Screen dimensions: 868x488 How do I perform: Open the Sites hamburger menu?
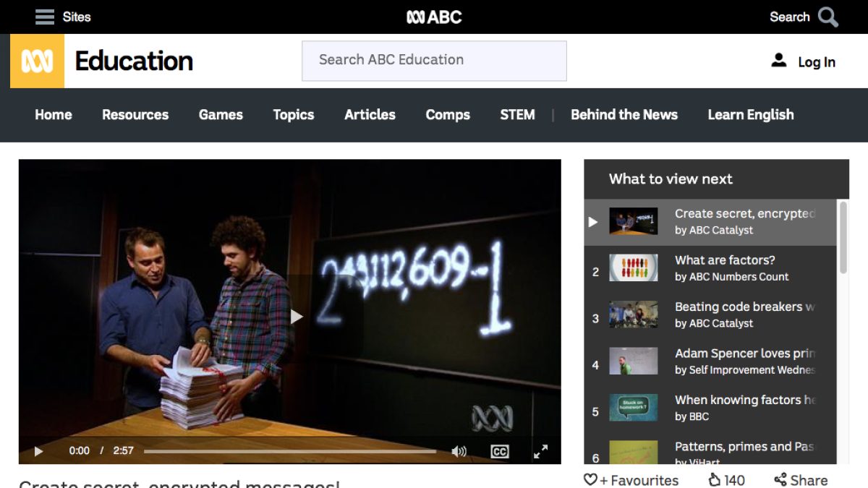click(x=43, y=17)
